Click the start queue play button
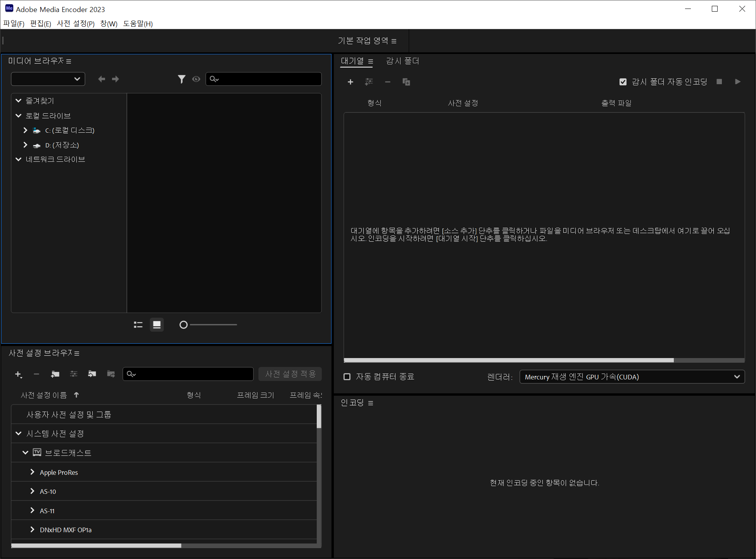756x559 pixels. point(737,81)
